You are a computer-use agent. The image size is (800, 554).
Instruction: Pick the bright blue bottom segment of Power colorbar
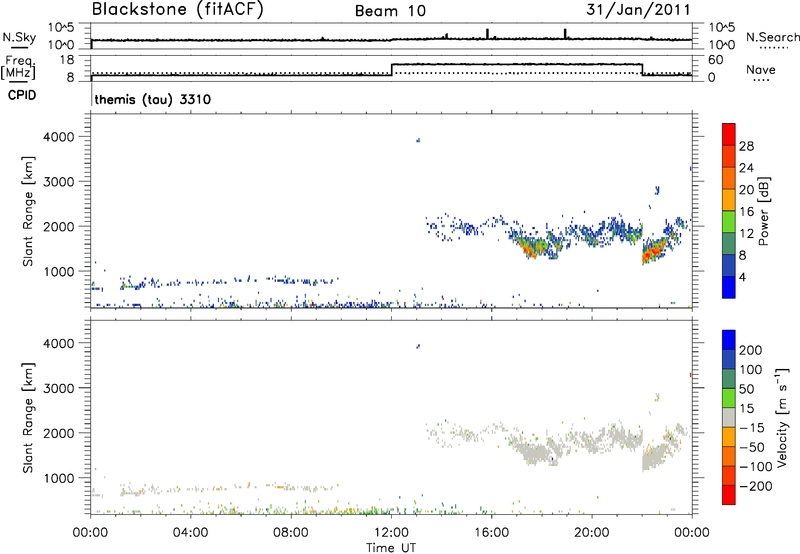click(729, 287)
